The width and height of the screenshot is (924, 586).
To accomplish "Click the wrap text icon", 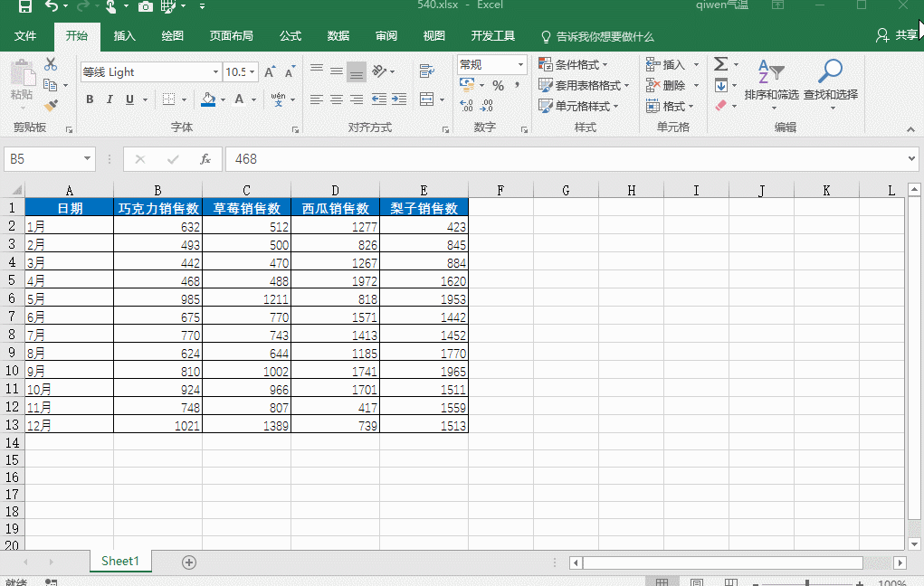I will coord(424,71).
